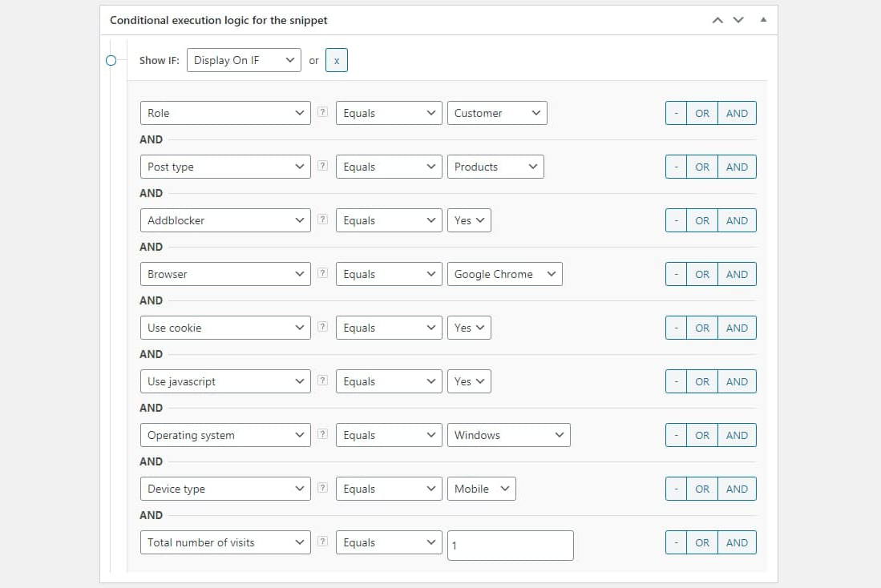This screenshot has width=881, height=588.
Task: Add AND condition to Device type row
Action: [x=737, y=489]
